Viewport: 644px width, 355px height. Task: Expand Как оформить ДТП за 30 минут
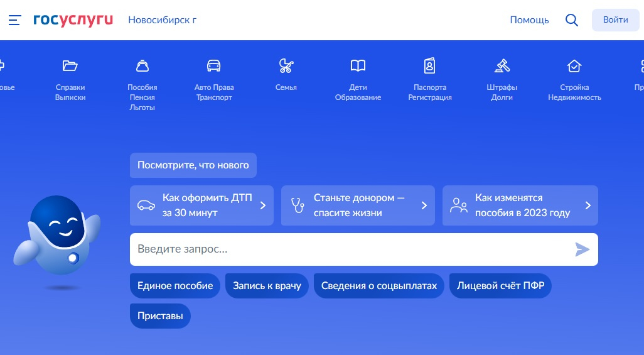click(201, 205)
